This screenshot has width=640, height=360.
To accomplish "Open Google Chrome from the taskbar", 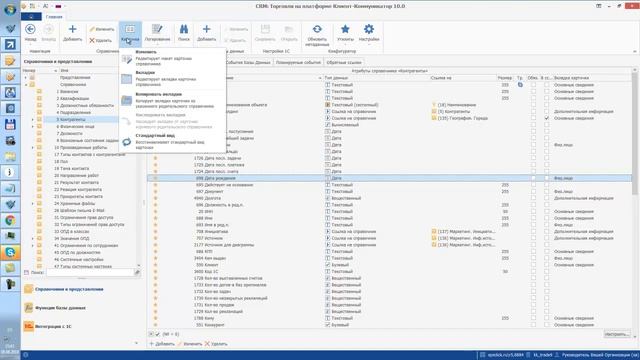I will click(x=10, y=220).
